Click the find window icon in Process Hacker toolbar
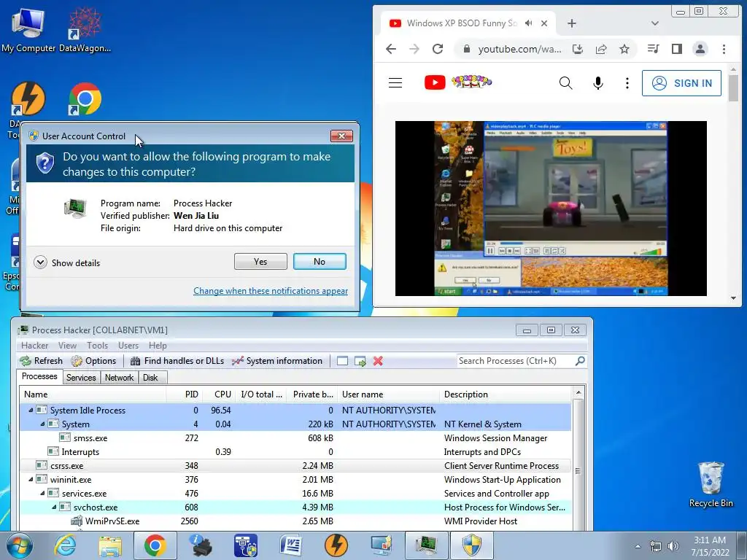This screenshot has height=560, width=747. [342, 361]
